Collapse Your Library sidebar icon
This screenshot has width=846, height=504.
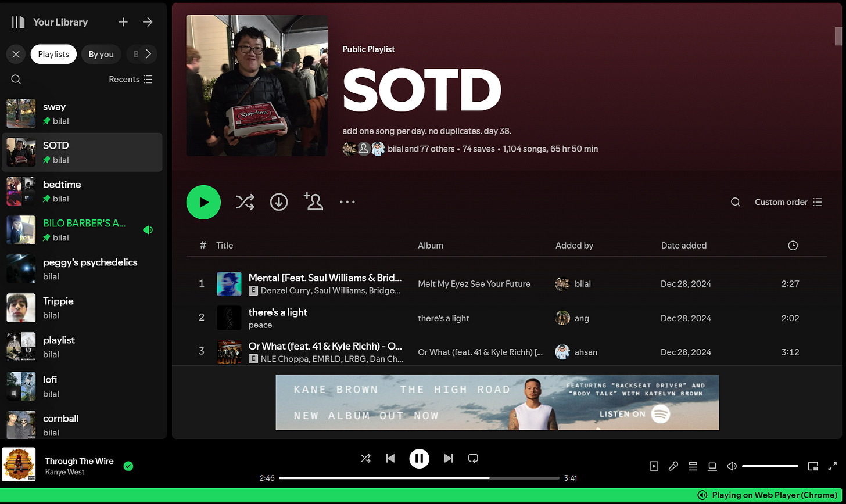coord(19,22)
